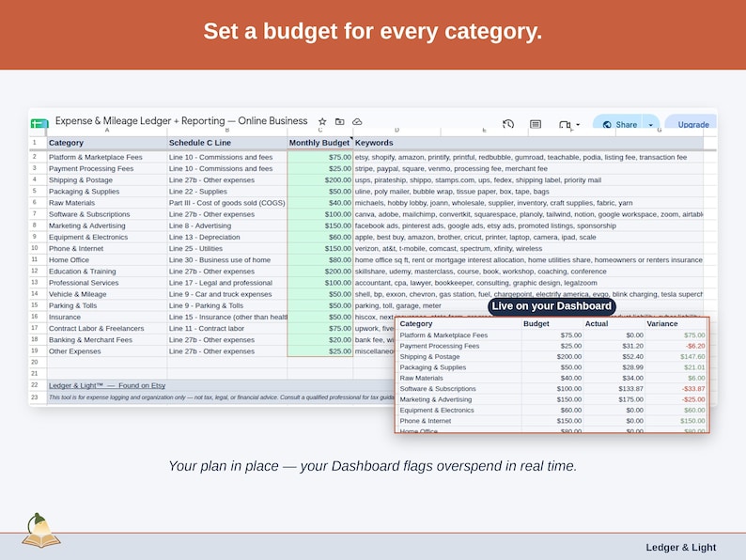This screenshot has height=560, width=746.
Task: Select Vehicle & Mileage category cell
Action: tap(107, 294)
